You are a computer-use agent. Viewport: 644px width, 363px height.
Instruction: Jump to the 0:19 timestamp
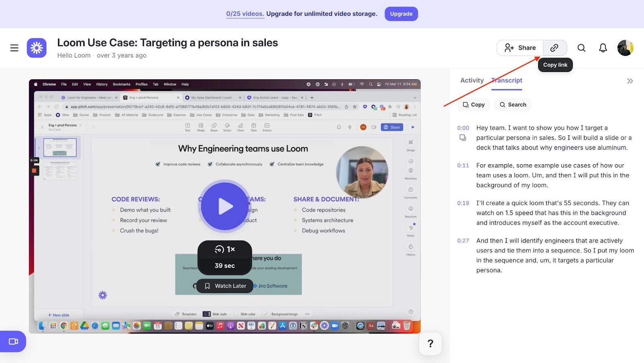click(x=463, y=203)
